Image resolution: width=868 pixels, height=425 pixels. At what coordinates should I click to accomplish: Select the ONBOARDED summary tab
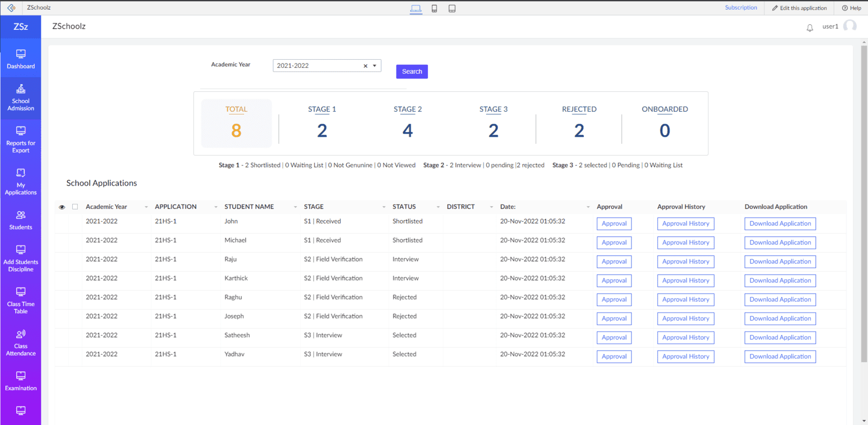pyautogui.click(x=665, y=123)
